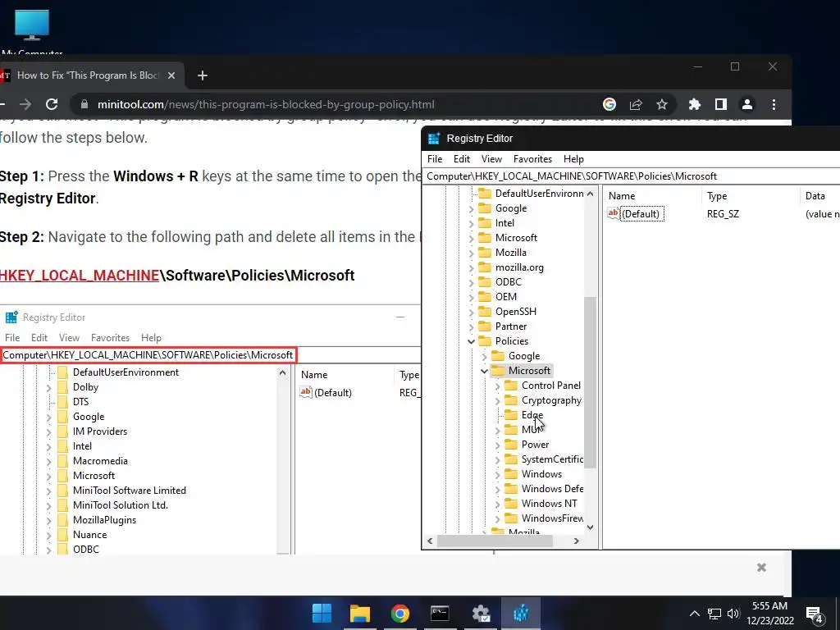
Task: Click the tree vertical scrollbar thumb
Action: click(x=590, y=382)
